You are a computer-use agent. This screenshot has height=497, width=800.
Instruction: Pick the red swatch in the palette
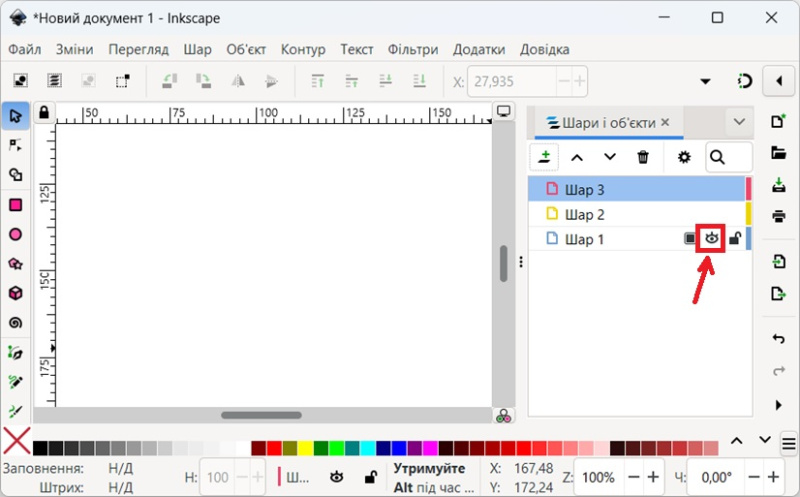tap(274, 448)
